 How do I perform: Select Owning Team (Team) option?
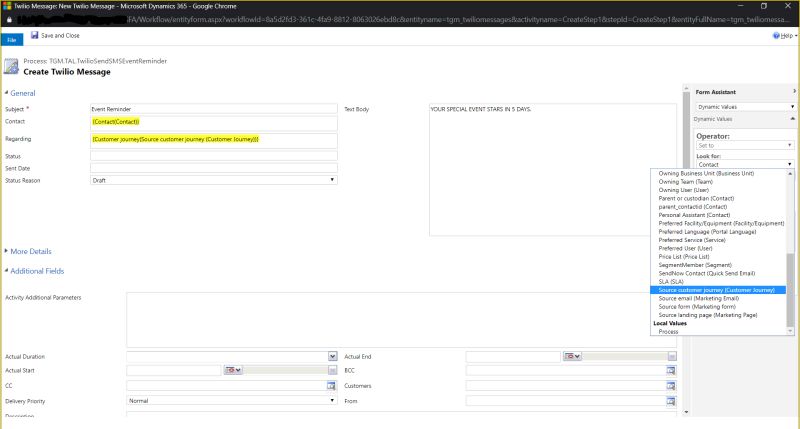coord(685,182)
